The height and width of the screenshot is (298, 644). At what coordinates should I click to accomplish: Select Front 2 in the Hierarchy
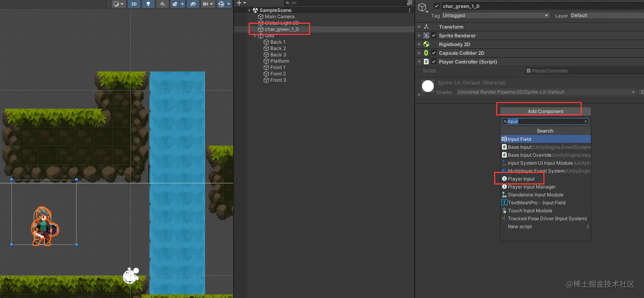278,74
